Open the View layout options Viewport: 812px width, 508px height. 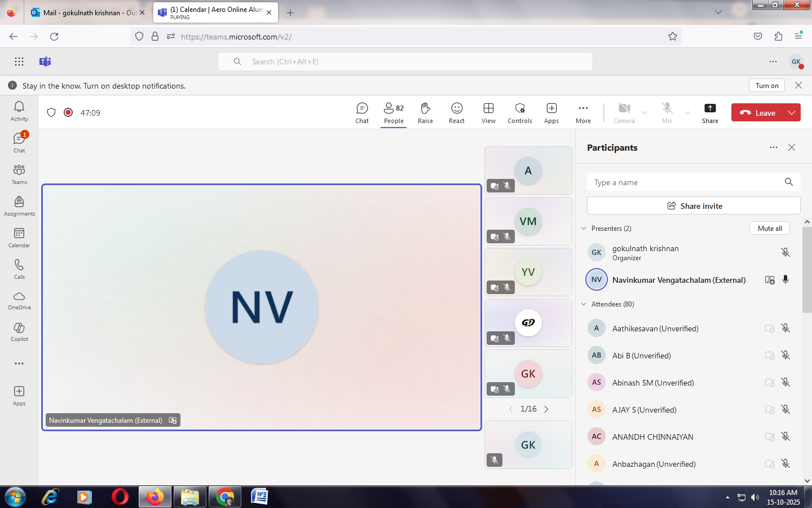[488, 112]
